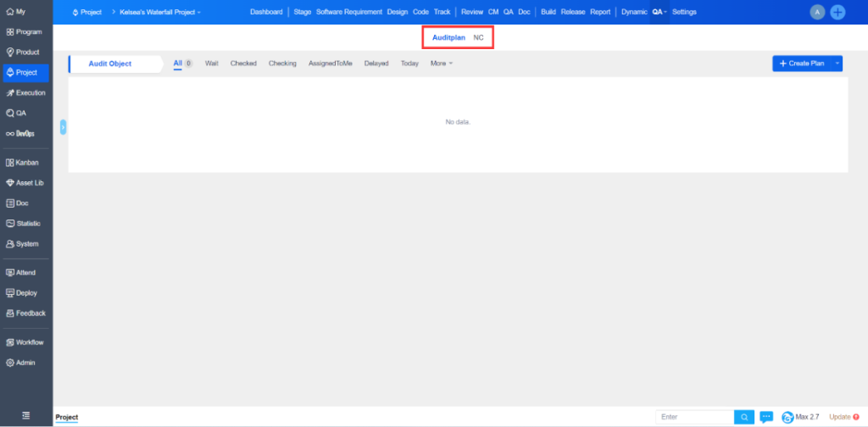
Task: Expand the More filter dropdown
Action: click(x=441, y=64)
